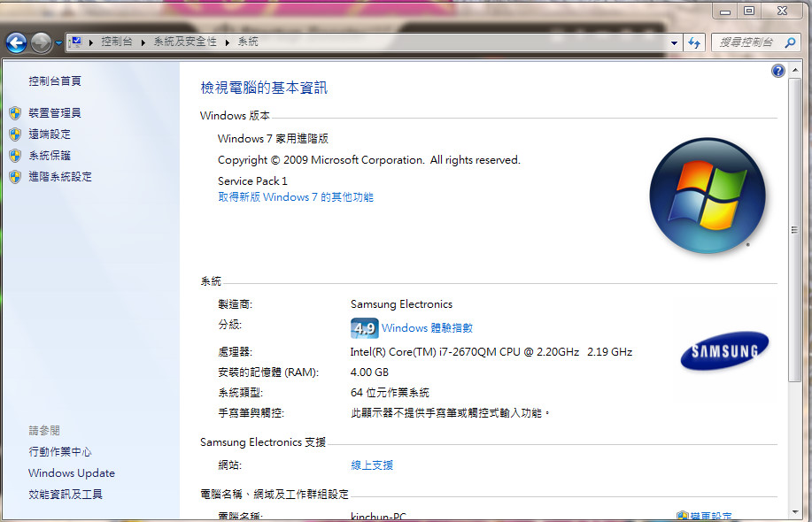Click the Windows 7 家用進階版 text
Screen dimensions: 812x522
(x=273, y=139)
